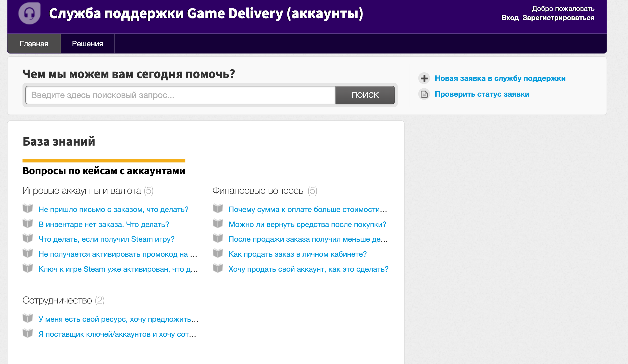The image size is (628, 364).
Task: Click book icon beside 'Что делать, если получил Steam игру'
Action: 28,238
